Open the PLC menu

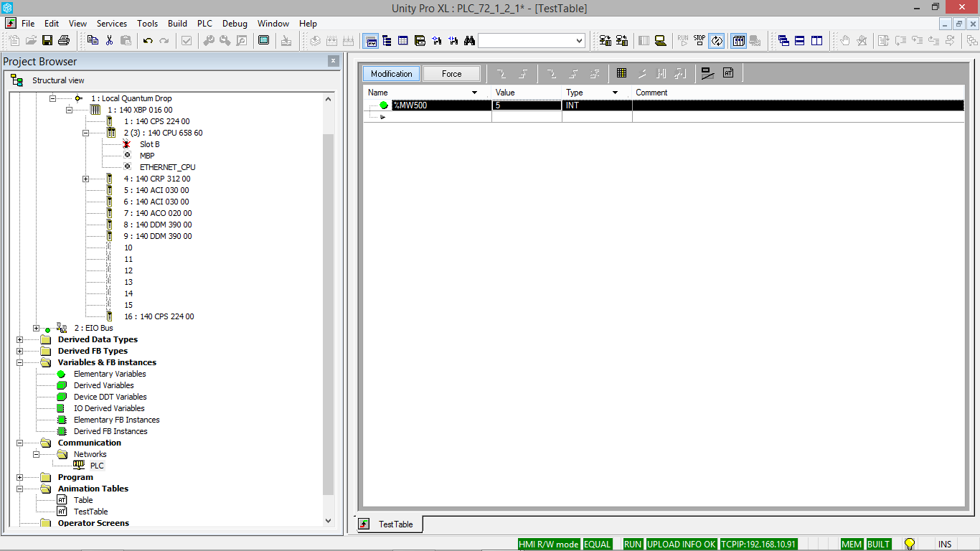(x=204, y=24)
